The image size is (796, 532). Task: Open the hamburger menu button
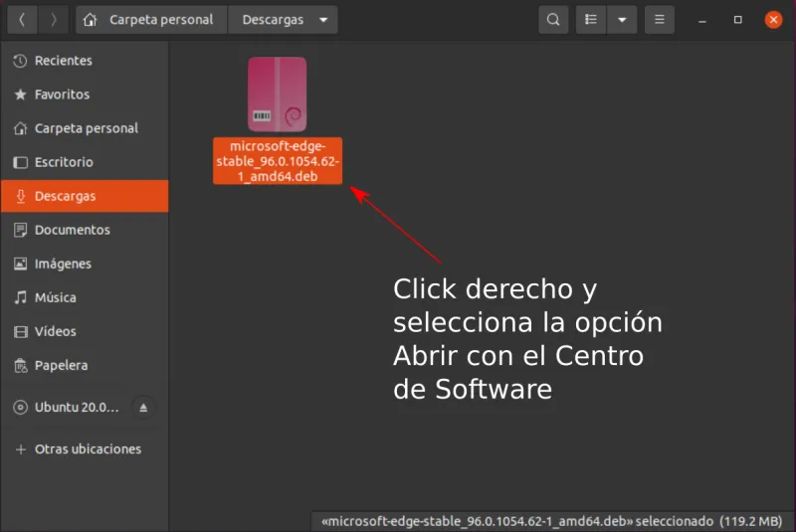[x=660, y=20]
